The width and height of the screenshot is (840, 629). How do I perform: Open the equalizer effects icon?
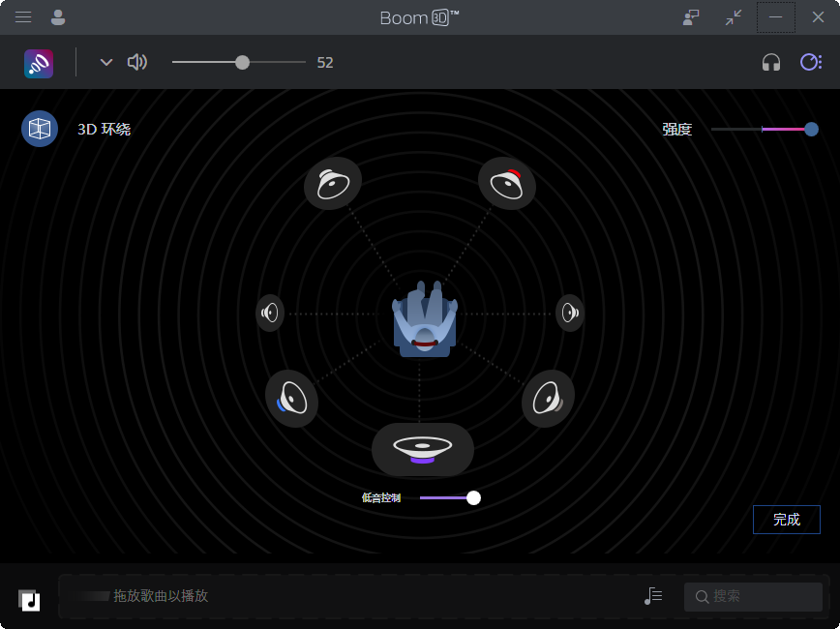[811, 62]
